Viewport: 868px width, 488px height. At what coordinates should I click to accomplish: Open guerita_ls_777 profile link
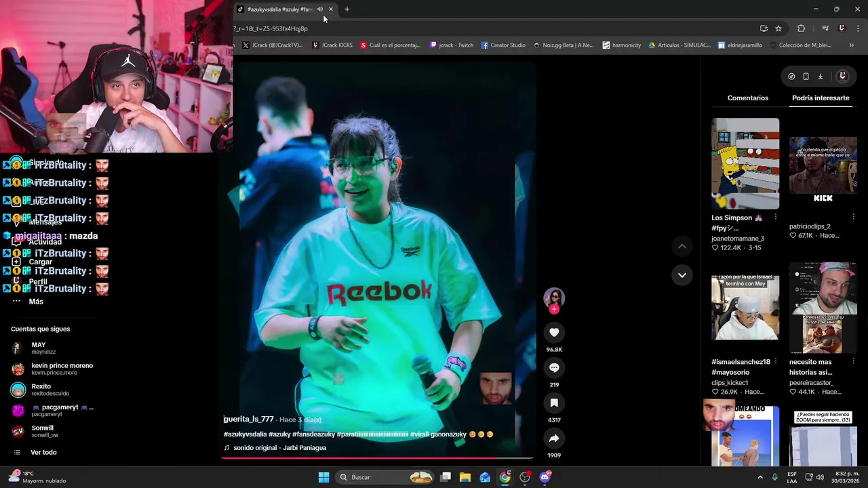tap(248, 420)
